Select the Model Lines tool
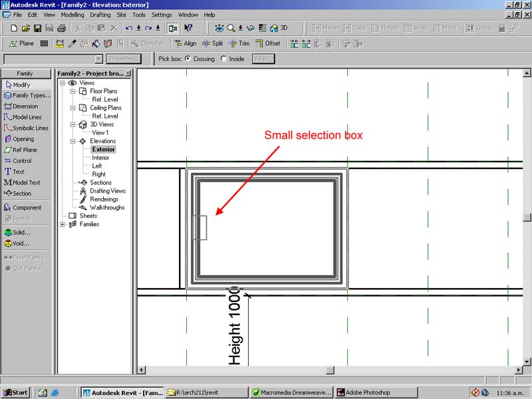The image size is (532, 399). coord(26,117)
